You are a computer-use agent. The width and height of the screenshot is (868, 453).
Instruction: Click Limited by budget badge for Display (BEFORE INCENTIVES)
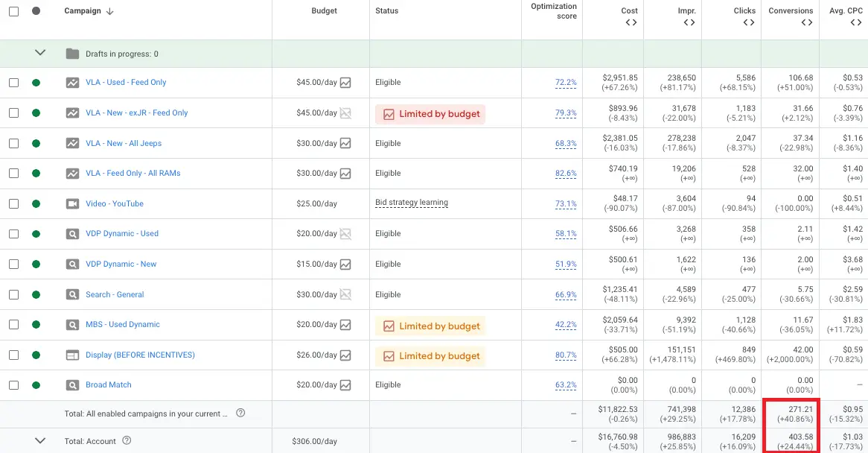click(430, 356)
